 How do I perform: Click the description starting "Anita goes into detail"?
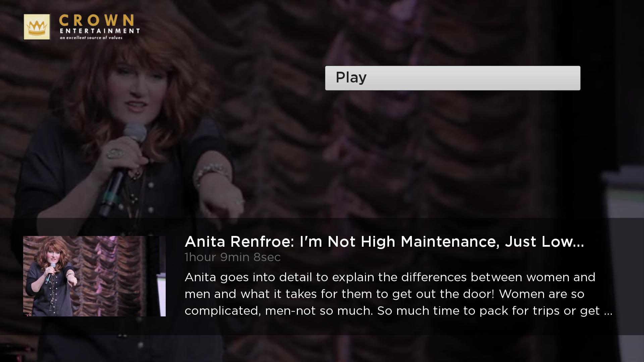tap(398, 294)
